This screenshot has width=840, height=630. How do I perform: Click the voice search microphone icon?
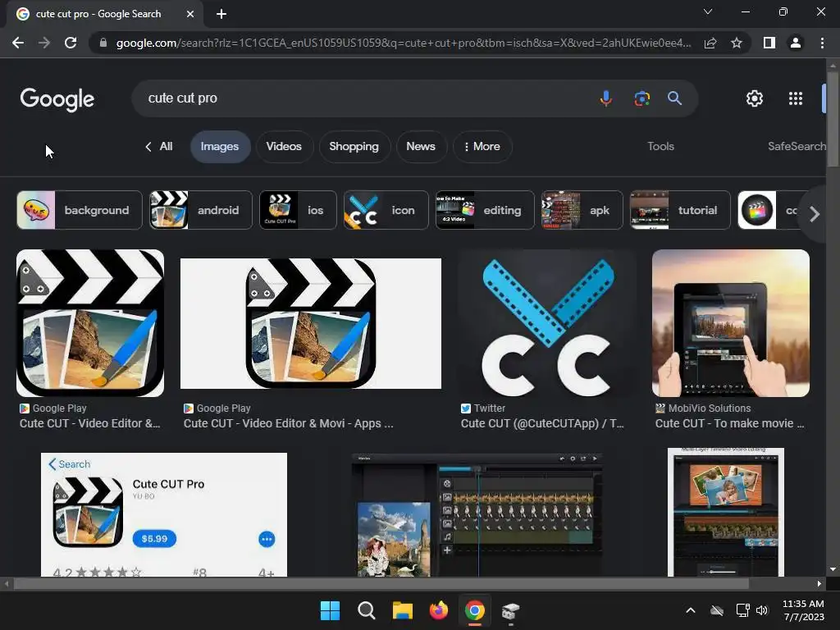(x=606, y=98)
